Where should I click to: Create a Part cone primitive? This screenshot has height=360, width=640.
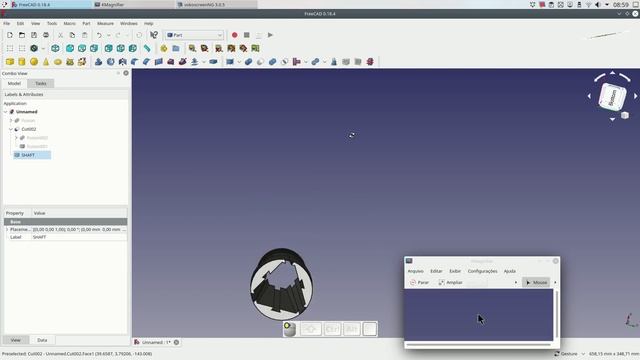point(46,62)
